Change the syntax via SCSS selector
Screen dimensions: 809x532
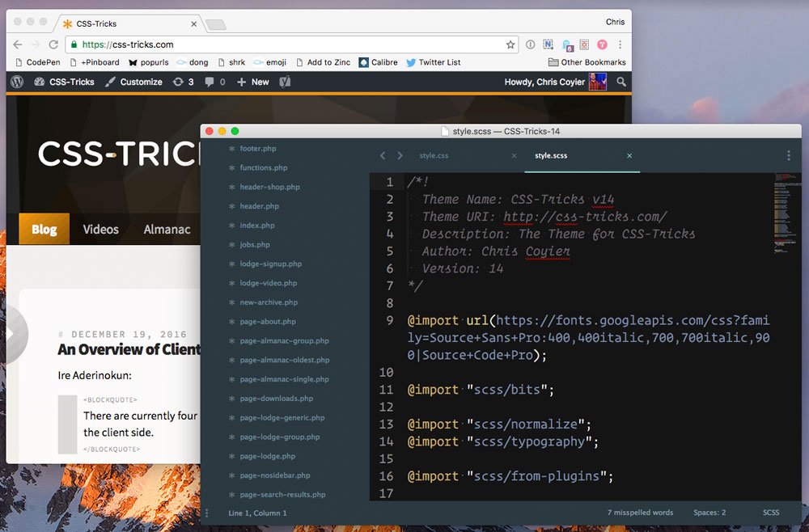tap(771, 513)
